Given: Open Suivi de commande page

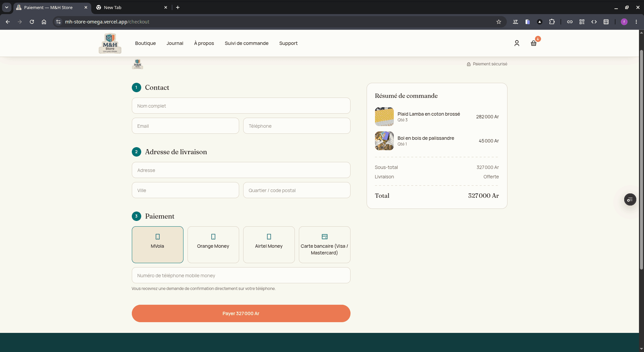Looking at the screenshot, I should [x=247, y=43].
